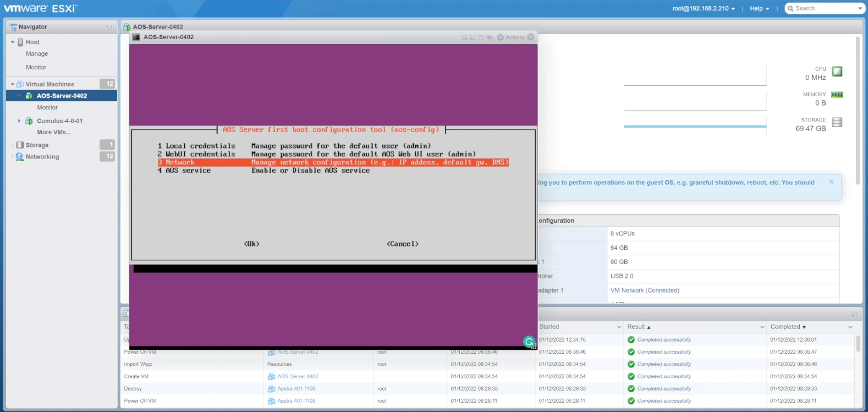Click the Networking globe icon
Image resolution: width=868 pixels, height=412 pixels.
pyautogui.click(x=20, y=157)
